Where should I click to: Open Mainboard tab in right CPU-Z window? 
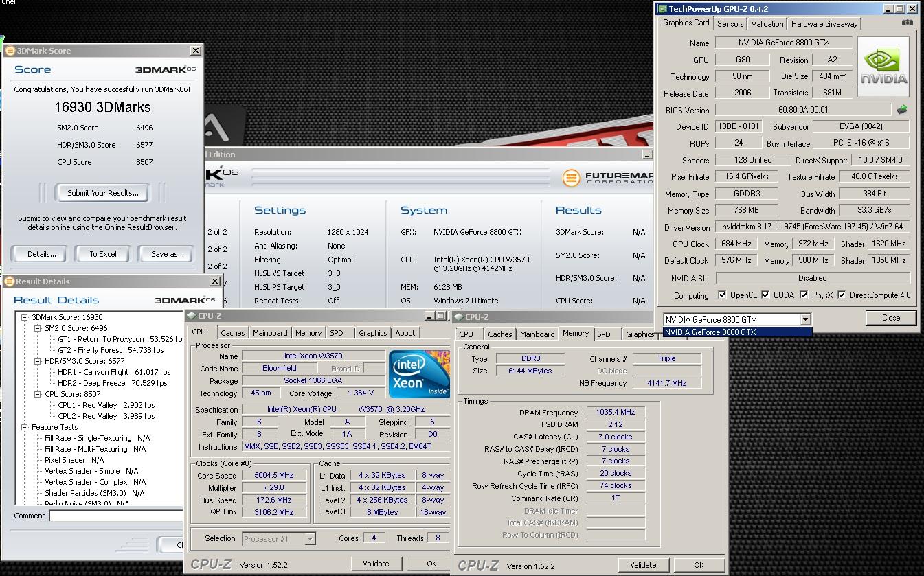(x=537, y=334)
